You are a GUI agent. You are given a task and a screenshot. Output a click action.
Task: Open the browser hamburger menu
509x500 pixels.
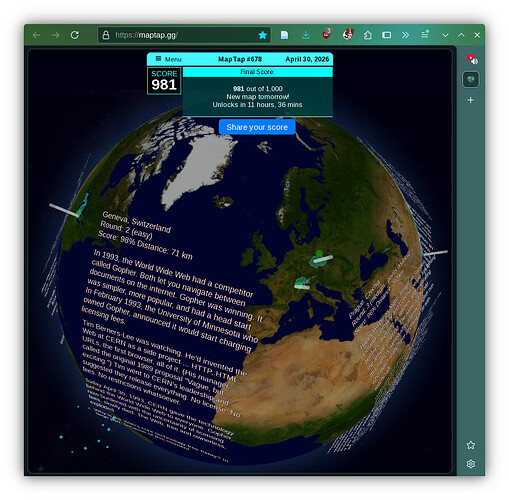point(425,34)
